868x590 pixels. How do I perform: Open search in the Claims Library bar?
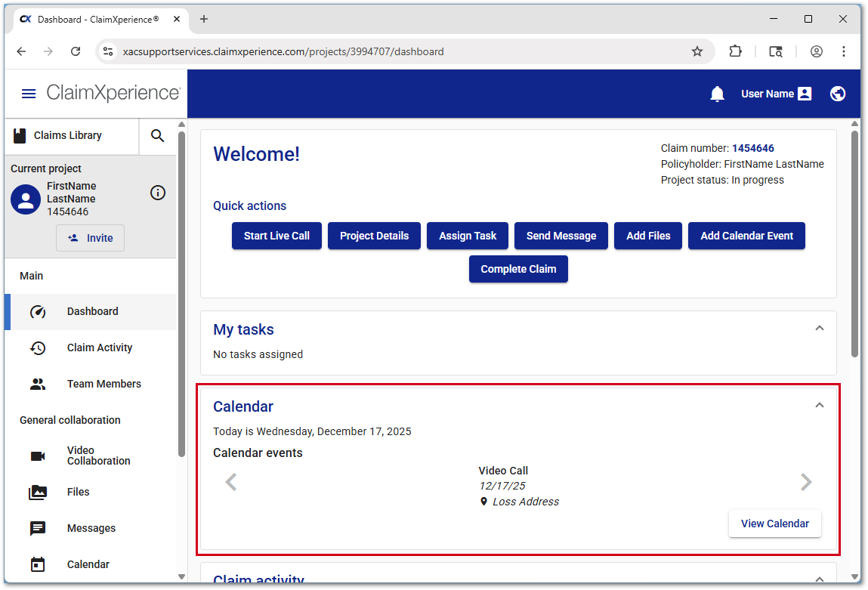click(x=157, y=136)
